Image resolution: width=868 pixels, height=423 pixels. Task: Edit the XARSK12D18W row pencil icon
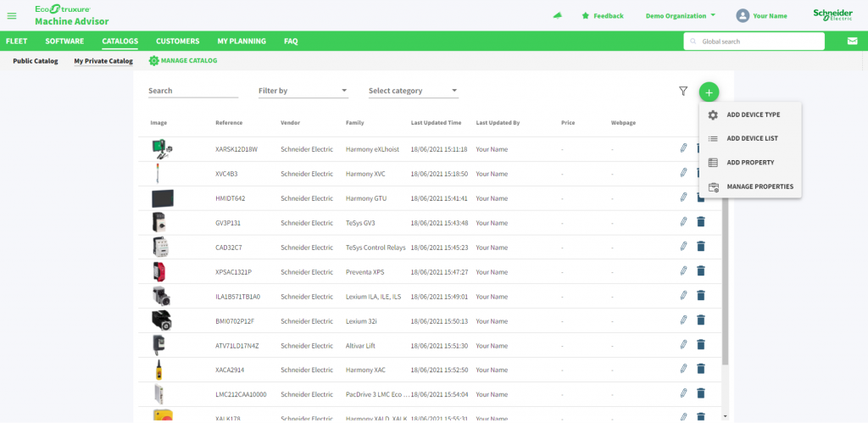point(684,147)
